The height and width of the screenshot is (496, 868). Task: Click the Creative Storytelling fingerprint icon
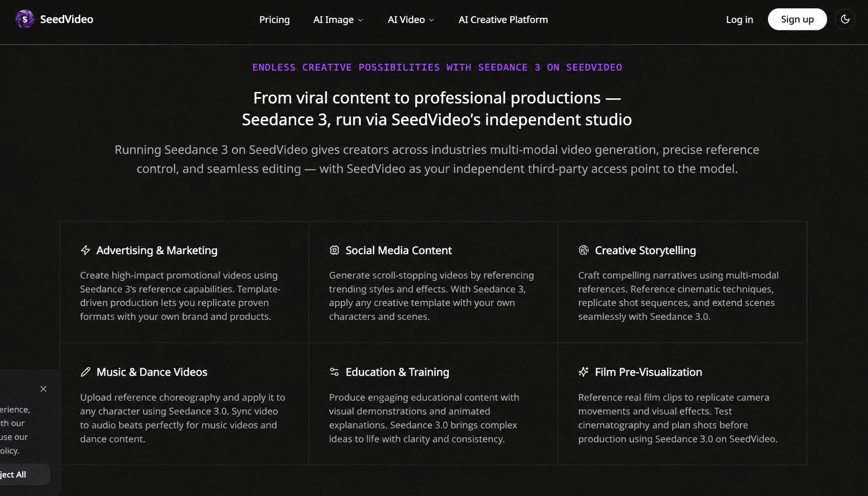[x=584, y=251]
